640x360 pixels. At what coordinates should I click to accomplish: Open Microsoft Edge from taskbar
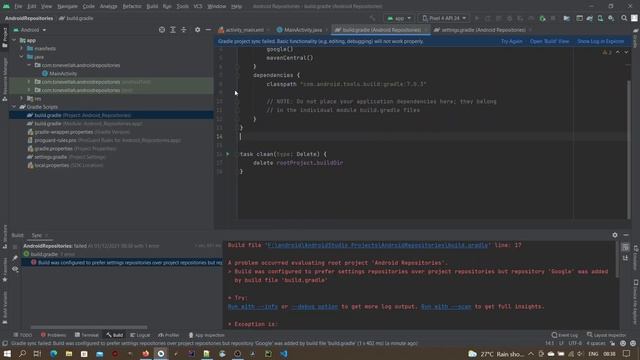53,354
